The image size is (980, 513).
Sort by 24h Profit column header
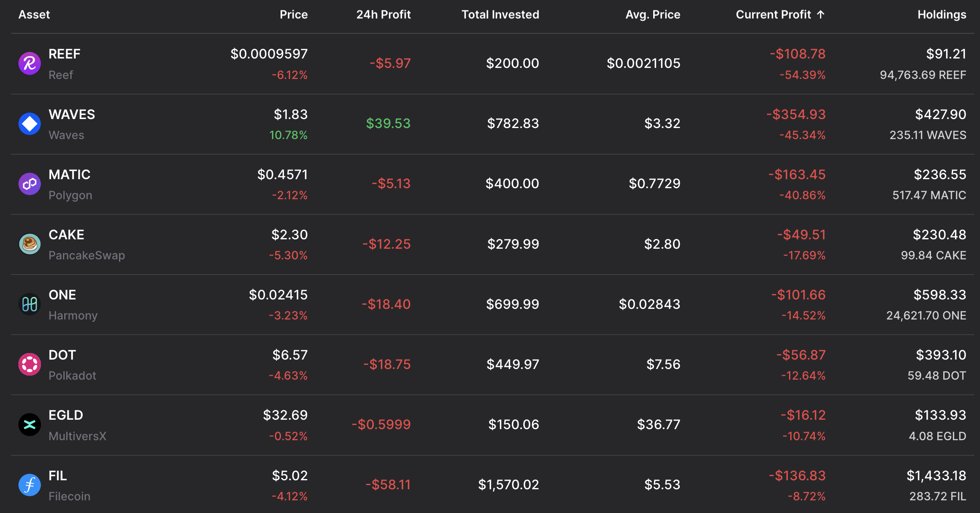pos(383,15)
